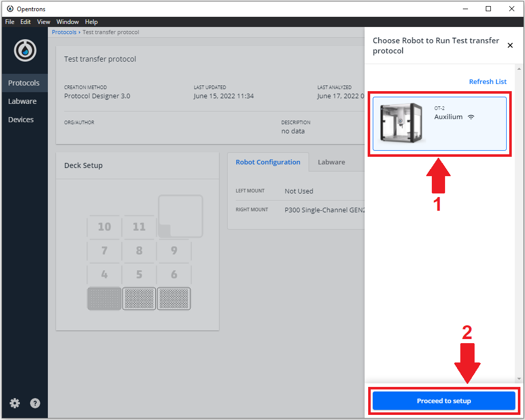Go to Labware in the sidebar
The width and height of the screenshot is (525, 420).
pos(25,101)
